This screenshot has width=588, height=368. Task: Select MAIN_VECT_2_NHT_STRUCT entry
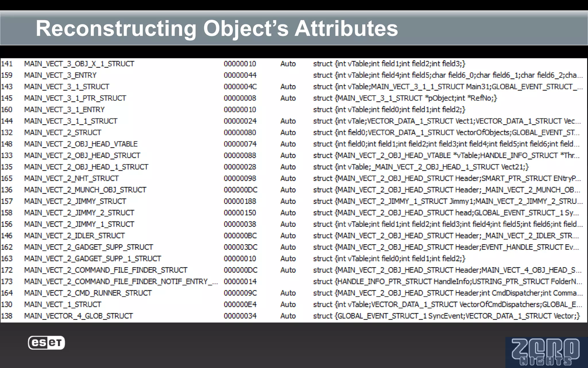click(x=293, y=178)
